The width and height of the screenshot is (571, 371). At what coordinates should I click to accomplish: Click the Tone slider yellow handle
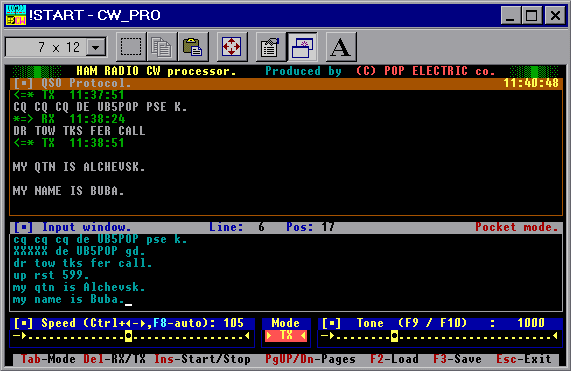394,336
